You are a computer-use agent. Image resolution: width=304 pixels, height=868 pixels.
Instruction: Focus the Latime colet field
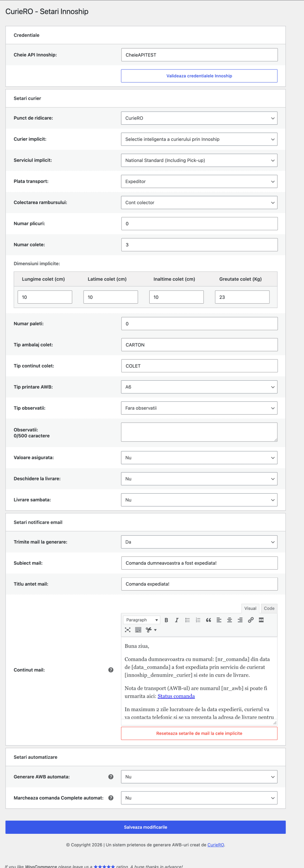(x=111, y=297)
